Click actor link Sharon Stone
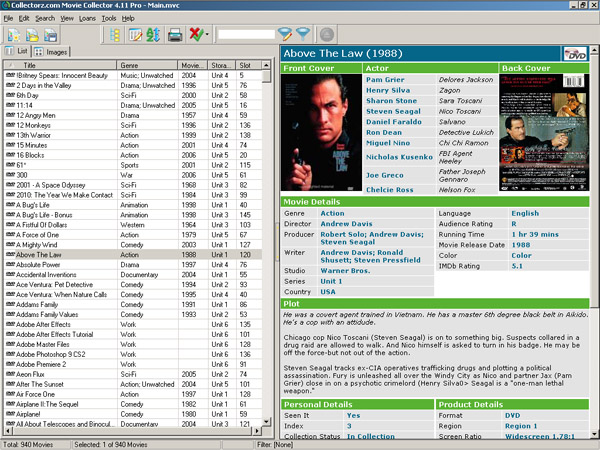Image resolution: width=600 pixels, height=450 pixels. point(391,101)
